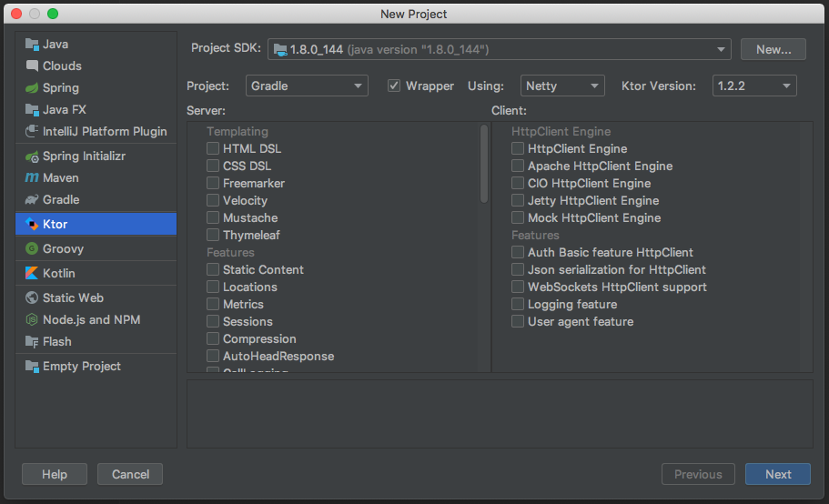This screenshot has width=829, height=504.
Task: Open the Project SDK dropdown
Action: (499, 49)
